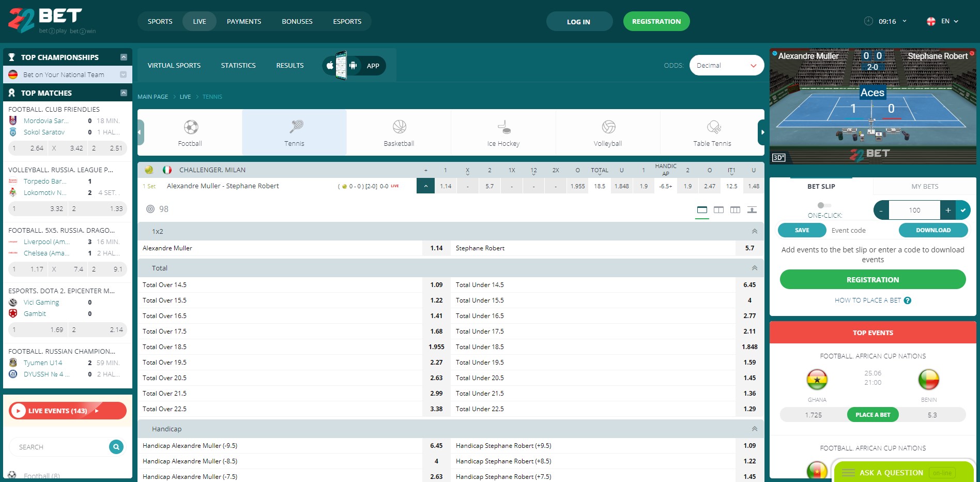The width and height of the screenshot is (980, 482).
Task: Switch to the My Bets tab
Action: 925,186
